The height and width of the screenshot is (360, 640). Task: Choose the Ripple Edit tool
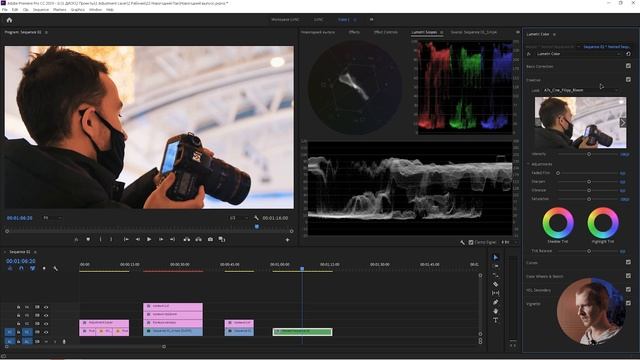(x=496, y=275)
